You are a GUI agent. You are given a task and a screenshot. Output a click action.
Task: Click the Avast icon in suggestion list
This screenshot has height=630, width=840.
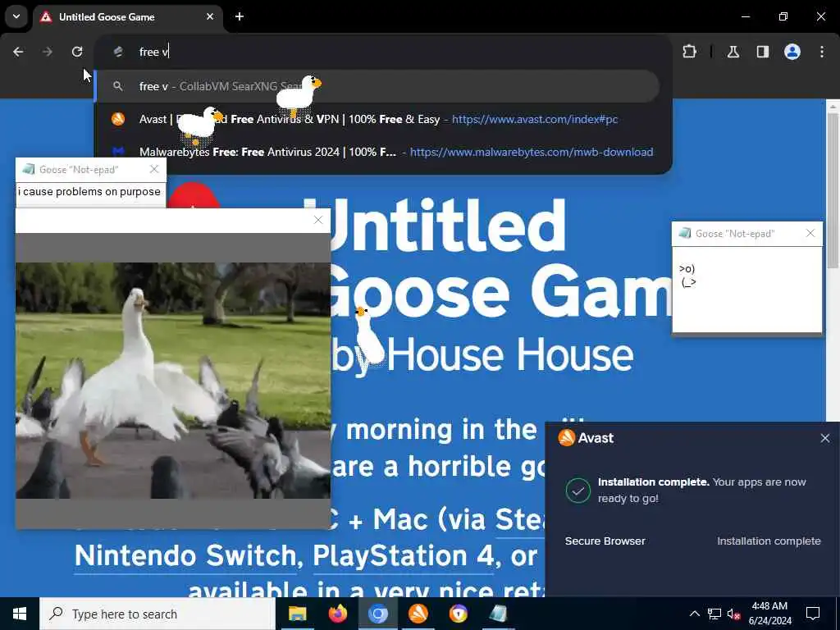coord(118,119)
